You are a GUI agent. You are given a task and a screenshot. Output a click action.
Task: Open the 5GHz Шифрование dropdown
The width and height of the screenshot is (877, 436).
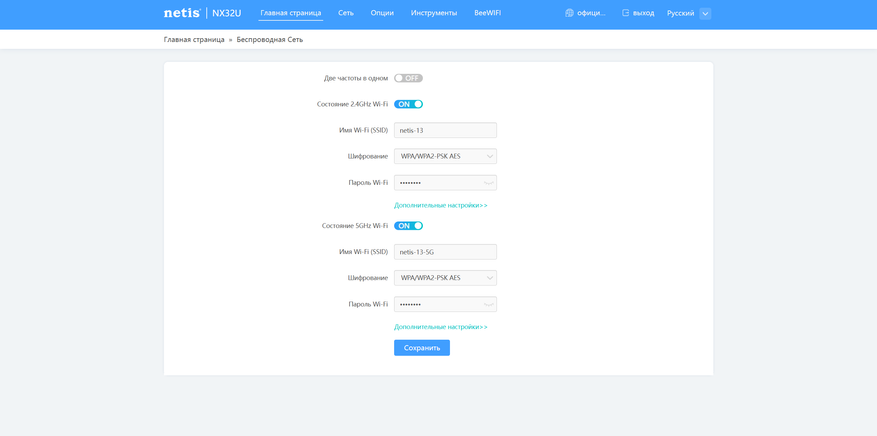pos(445,278)
